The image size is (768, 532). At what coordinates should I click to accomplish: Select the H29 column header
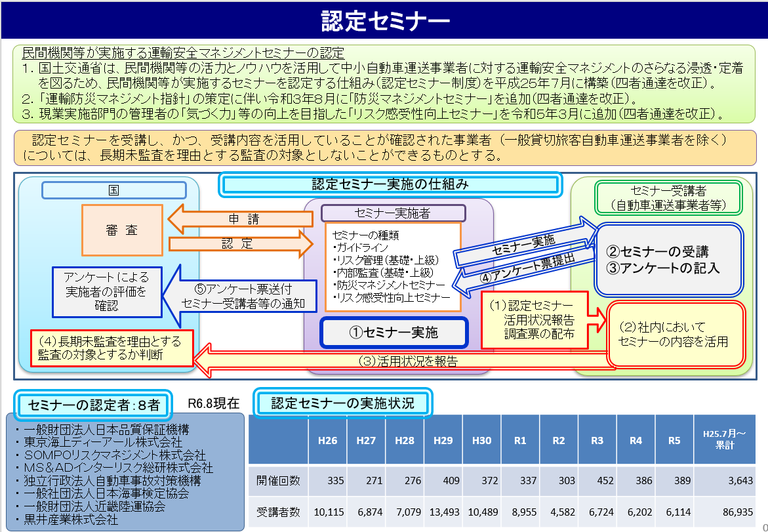[x=443, y=441]
